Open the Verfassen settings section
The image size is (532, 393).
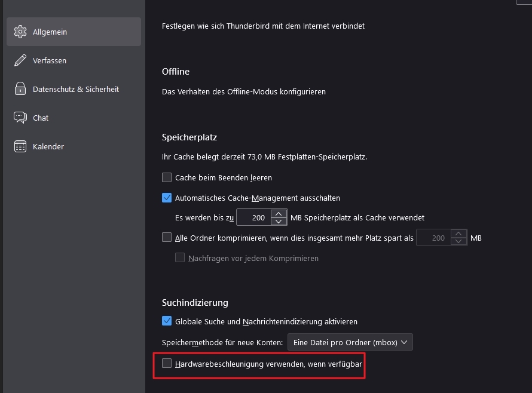(50, 60)
